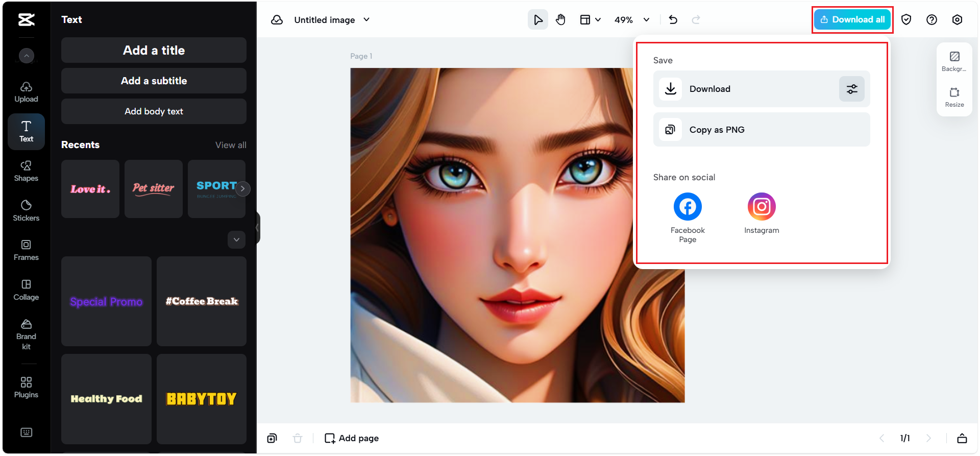Image resolution: width=980 pixels, height=456 pixels.
Task: Go to the next page arrow
Action: [x=928, y=438]
